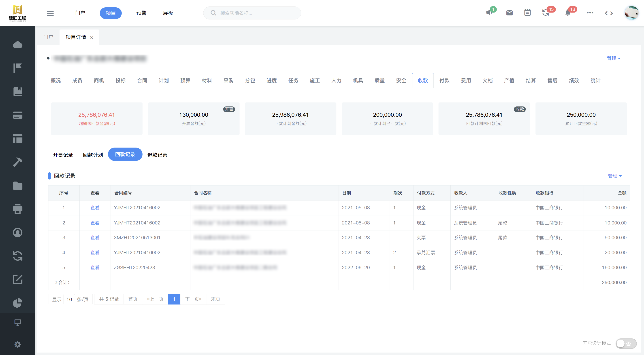
Task: Open the megaphone announcements icon
Action: (489, 13)
